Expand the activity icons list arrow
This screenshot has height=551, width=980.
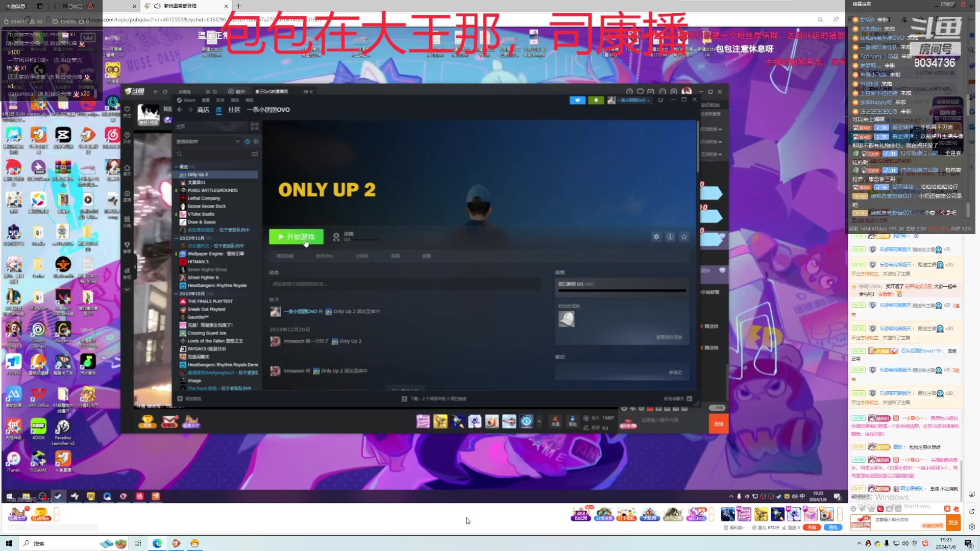pos(712,514)
